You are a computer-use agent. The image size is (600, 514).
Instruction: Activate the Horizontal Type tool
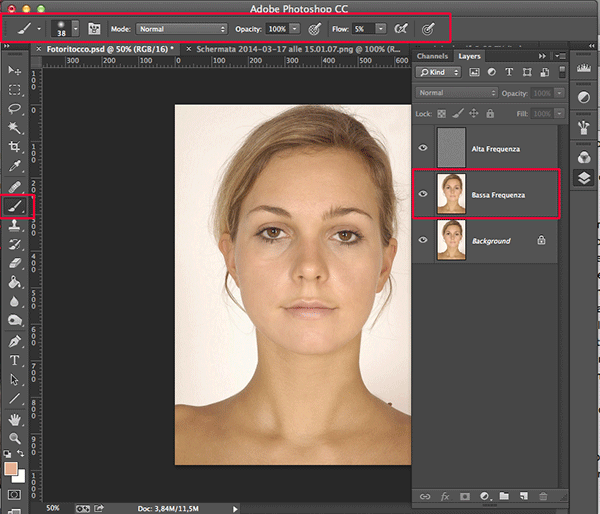[15, 360]
